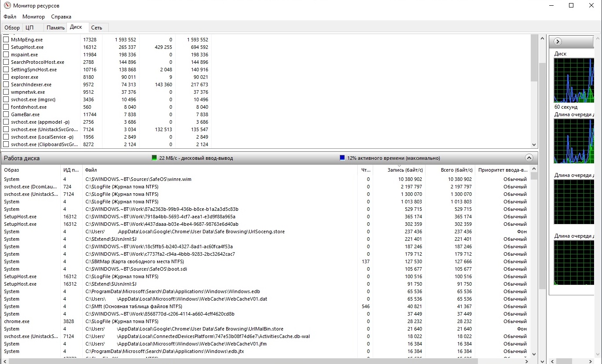The image size is (602, 364).
Task: Select the $Mft master file table row
Action: pyautogui.click(x=266, y=306)
